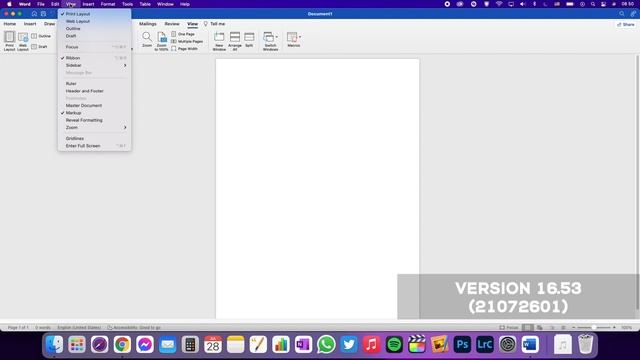Screen dimensions: 640x360
Task: Open document search in title bar
Action: point(622,13)
